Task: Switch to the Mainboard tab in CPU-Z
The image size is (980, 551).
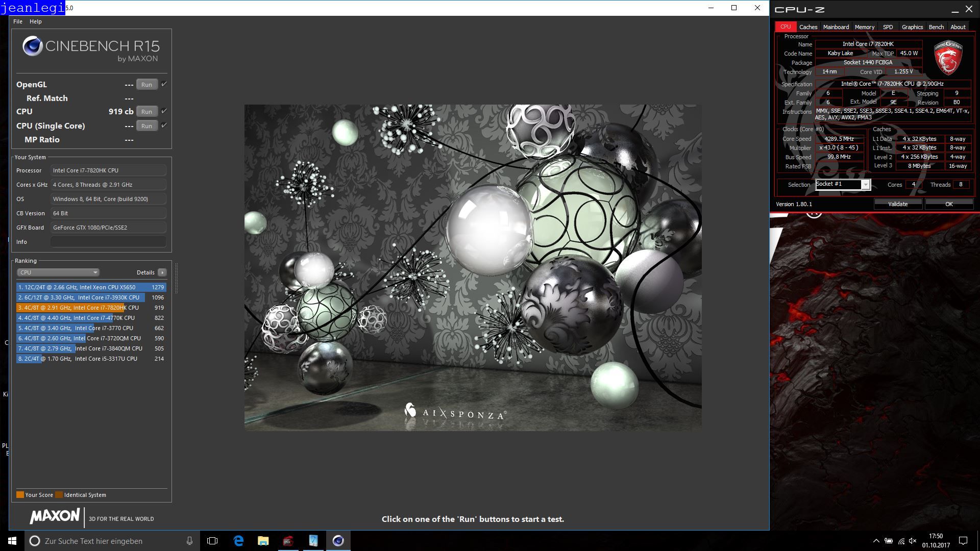Action: (836, 27)
